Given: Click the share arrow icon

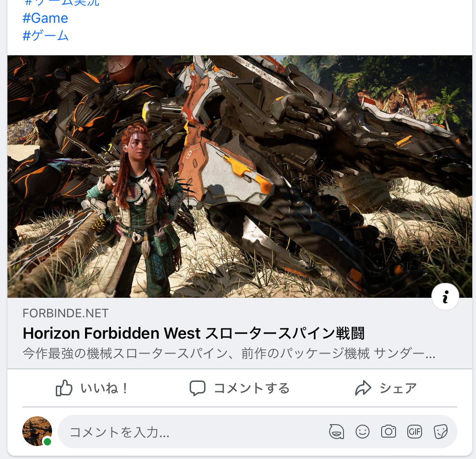Looking at the screenshot, I should tap(363, 388).
